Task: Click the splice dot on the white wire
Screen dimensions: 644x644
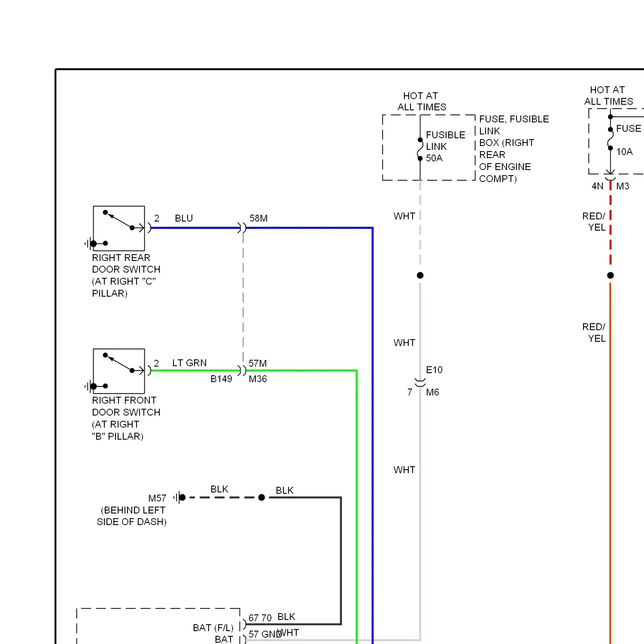Action: (x=420, y=275)
